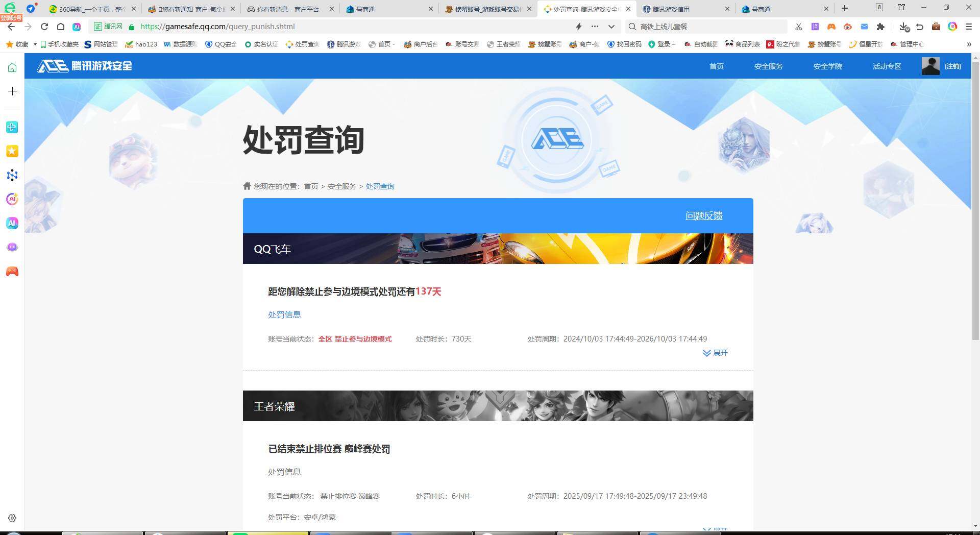The width and height of the screenshot is (980, 535).
Task: Click the 处罚信息 heading under QQ飞车
Action: [x=284, y=315]
